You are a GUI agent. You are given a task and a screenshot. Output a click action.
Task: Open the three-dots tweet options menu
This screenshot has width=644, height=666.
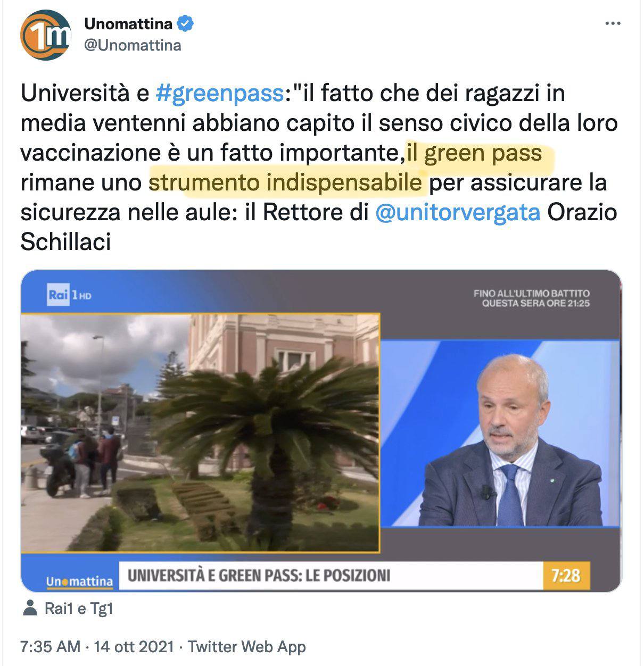(613, 24)
